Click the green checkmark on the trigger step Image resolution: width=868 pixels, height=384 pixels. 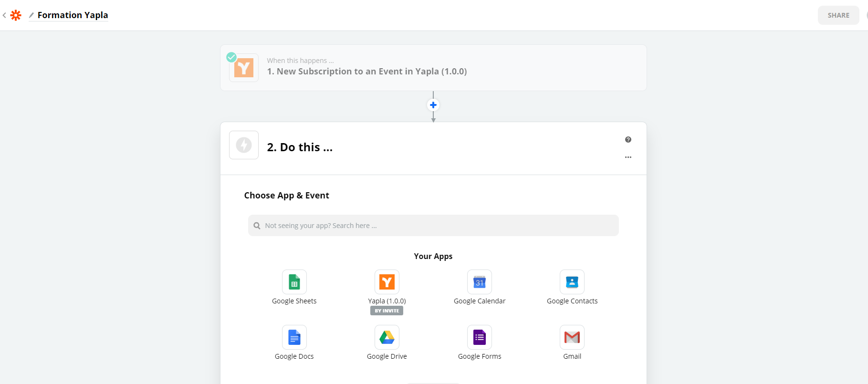click(x=231, y=57)
